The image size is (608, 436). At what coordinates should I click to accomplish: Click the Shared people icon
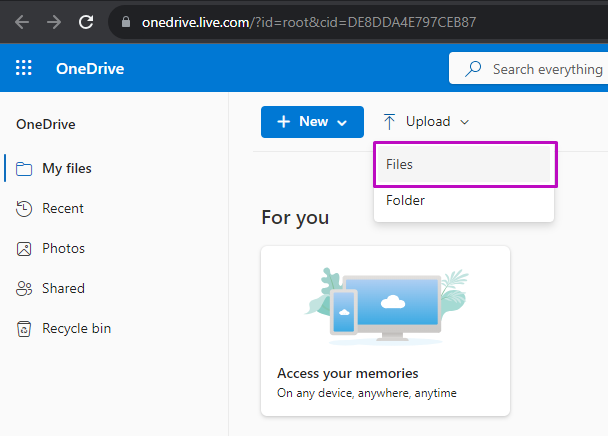[24, 289]
